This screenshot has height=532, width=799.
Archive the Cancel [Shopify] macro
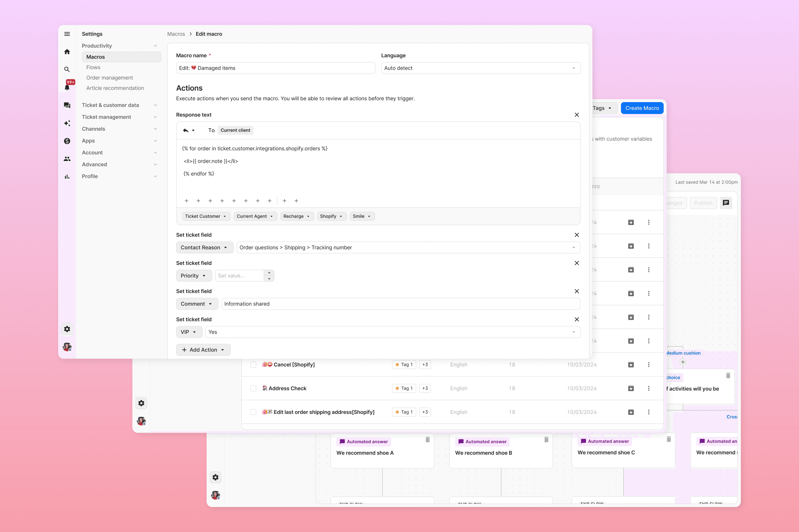point(631,365)
